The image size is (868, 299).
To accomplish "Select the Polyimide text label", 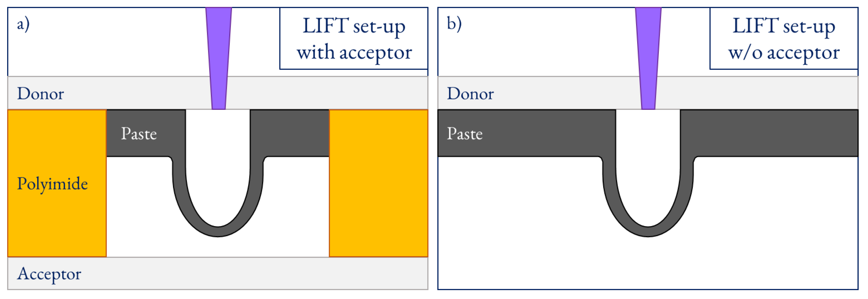I will coord(52,184).
